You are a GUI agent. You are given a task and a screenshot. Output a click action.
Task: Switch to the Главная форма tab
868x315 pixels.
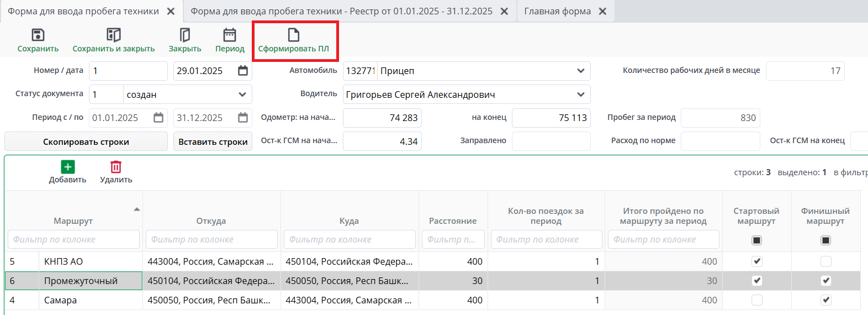point(557,11)
